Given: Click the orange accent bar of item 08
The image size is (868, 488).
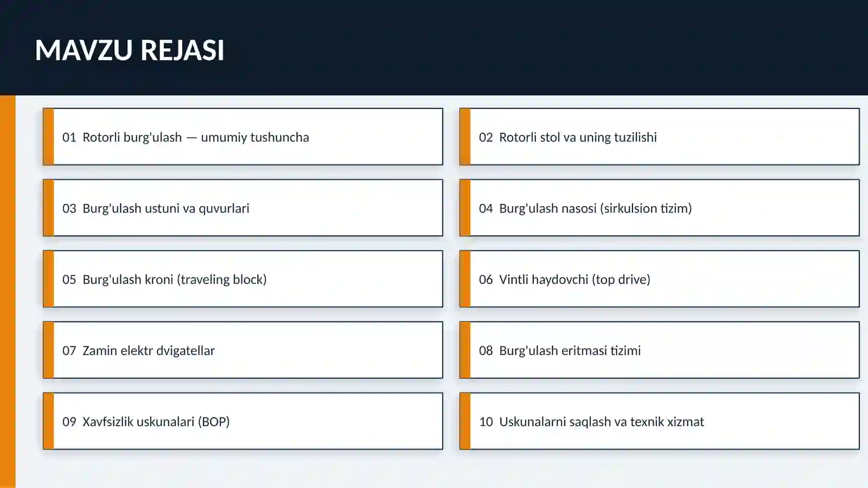Looking at the screenshot, I should (465, 350).
